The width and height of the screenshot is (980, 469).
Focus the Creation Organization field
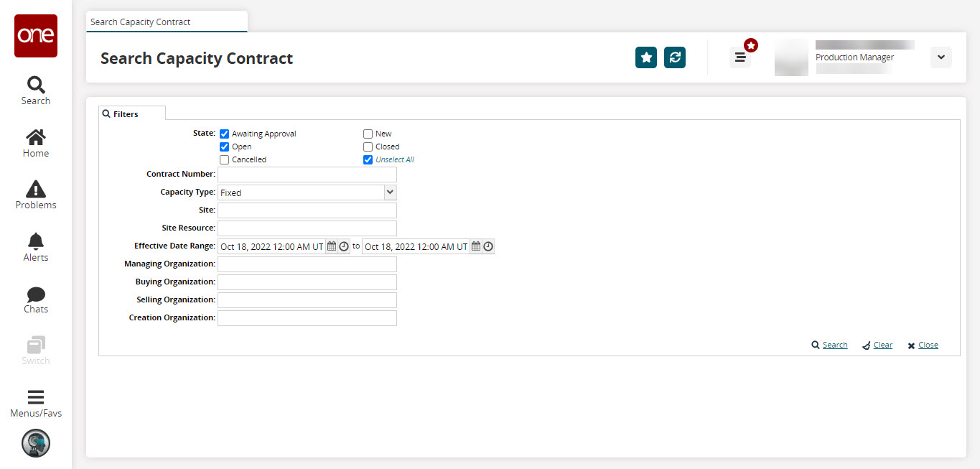(x=307, y=318)
